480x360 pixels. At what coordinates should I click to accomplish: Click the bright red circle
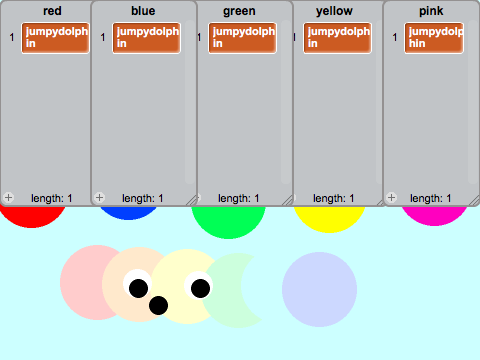click(32, 217)
